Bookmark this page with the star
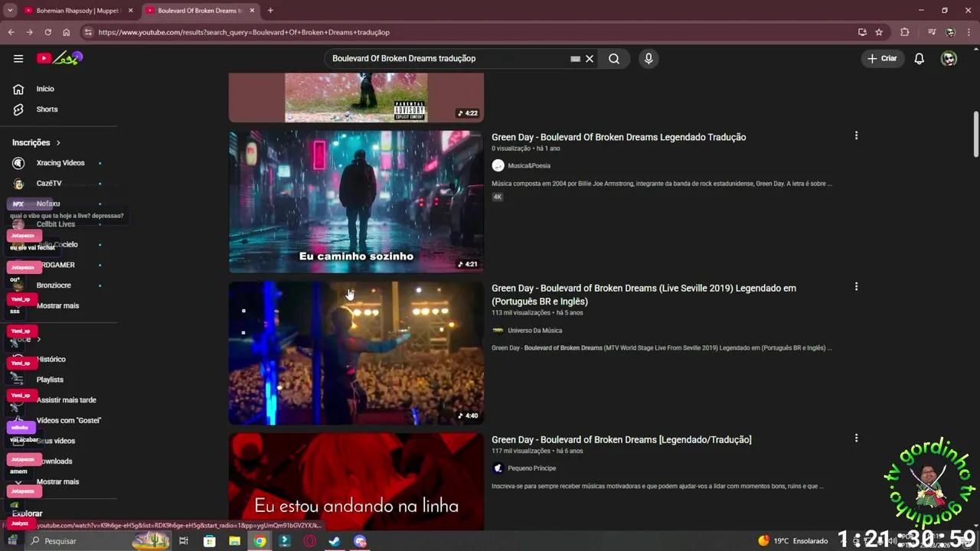The width and height of the screenshot is (980, 551). pos(879,32)
